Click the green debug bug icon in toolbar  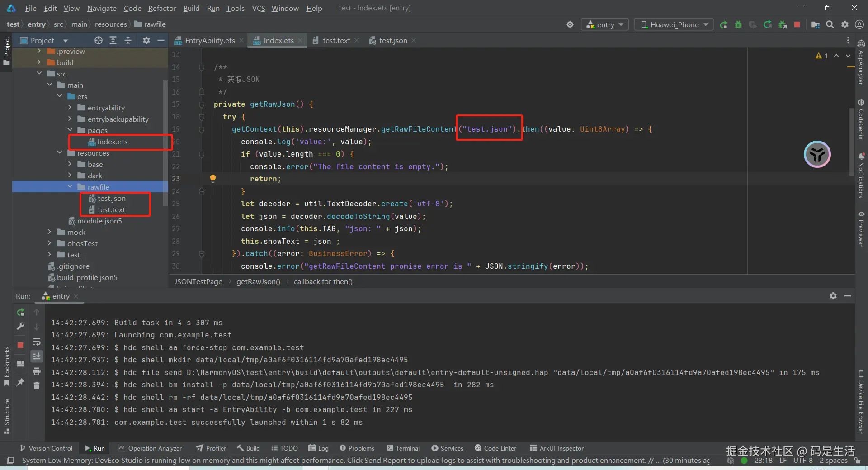[x=738, y=25]
